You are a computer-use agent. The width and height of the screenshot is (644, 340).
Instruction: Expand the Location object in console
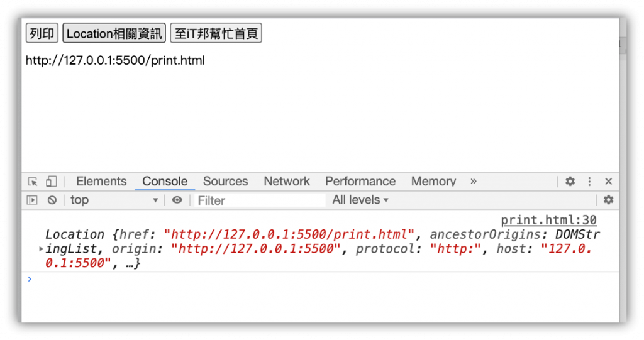[x=41, y=249]
